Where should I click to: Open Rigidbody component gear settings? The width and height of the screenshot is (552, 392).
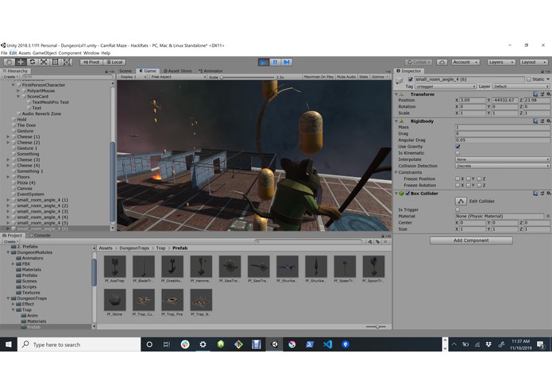549,121
